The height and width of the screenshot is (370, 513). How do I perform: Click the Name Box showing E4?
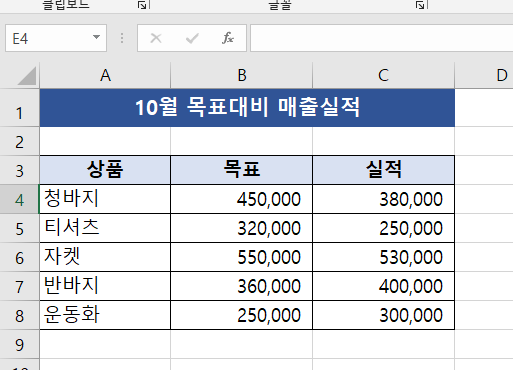[56, 38]
